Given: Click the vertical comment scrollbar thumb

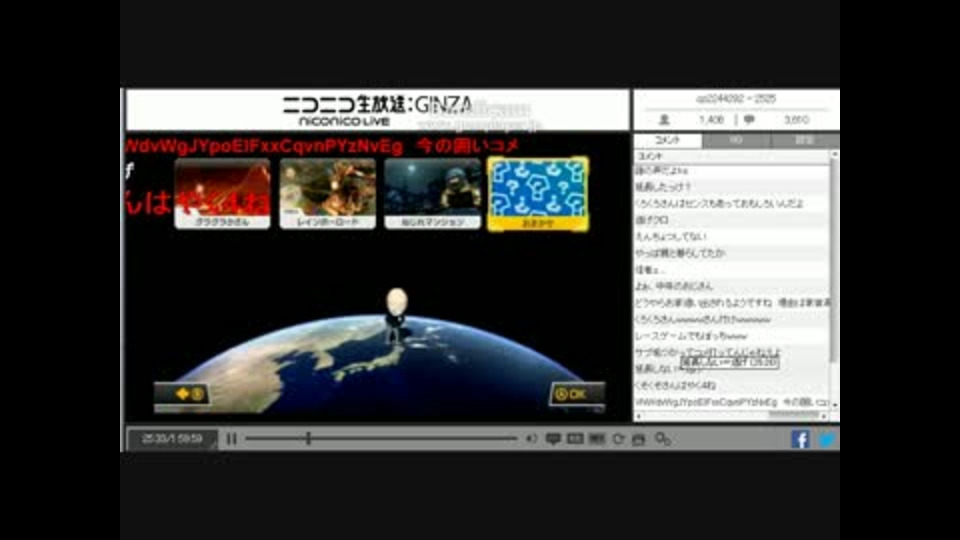Looking at the screenshot, I should [834, 260].
